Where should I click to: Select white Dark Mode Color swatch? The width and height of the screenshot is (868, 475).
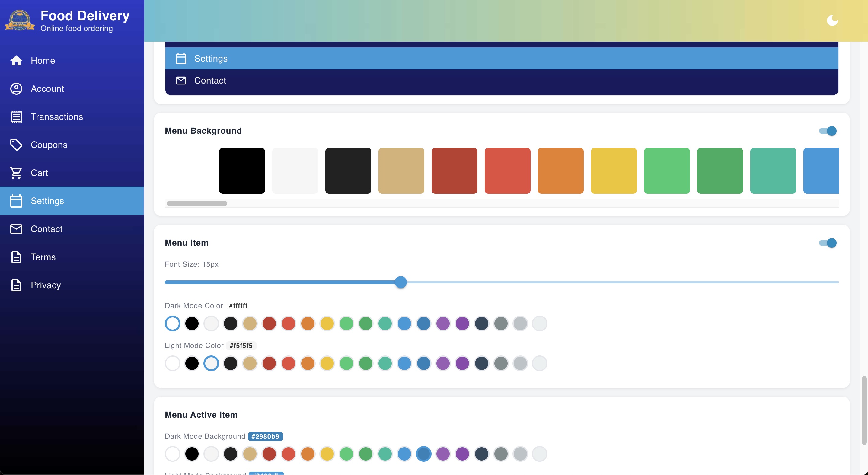coord(173,324)
